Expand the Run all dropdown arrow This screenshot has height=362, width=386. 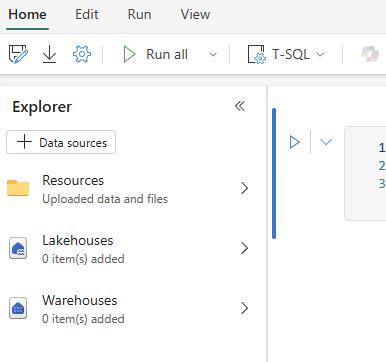point(213,54)
